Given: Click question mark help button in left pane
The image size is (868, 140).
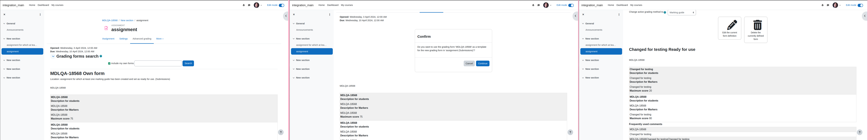Looking at the screenshot, I should pos(281,132).
